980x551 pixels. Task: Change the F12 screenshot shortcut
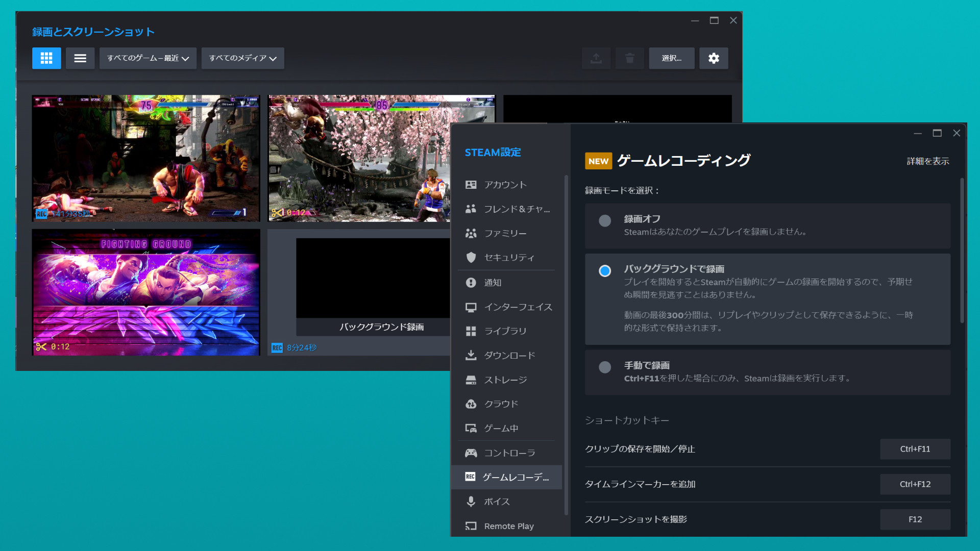[x=915, y=519]
